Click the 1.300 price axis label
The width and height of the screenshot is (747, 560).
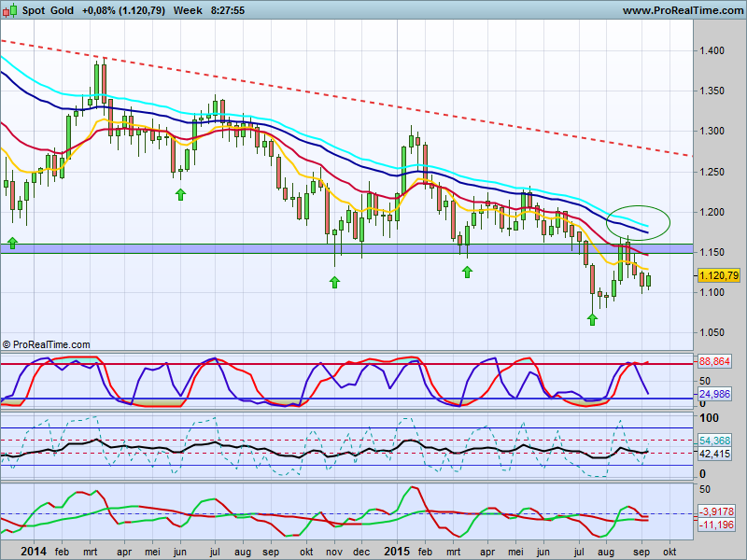(x=712, y=131)
